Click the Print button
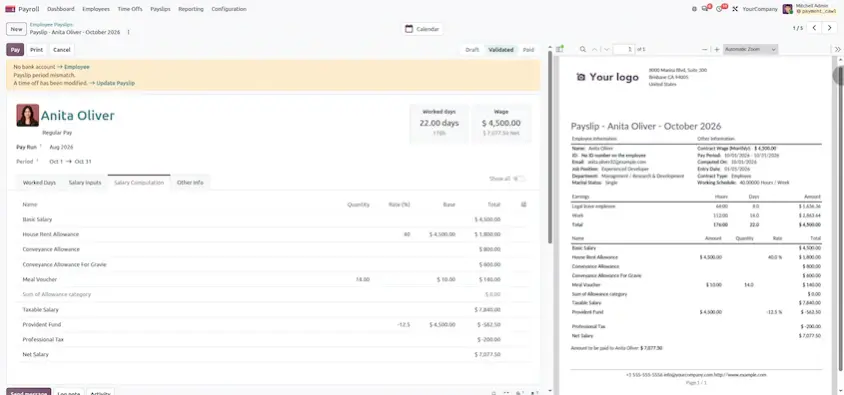This screenshot has height=395, width=844. 37,50
